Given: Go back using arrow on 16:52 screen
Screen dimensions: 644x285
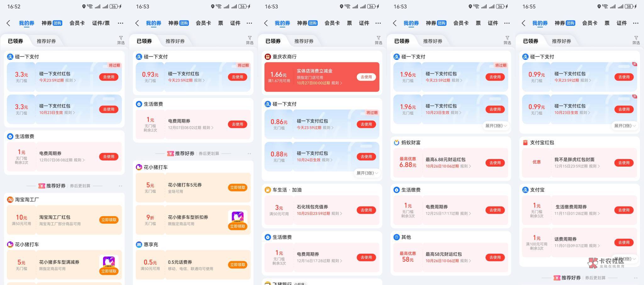Looking at the screenshot, I should pos(8,23).
